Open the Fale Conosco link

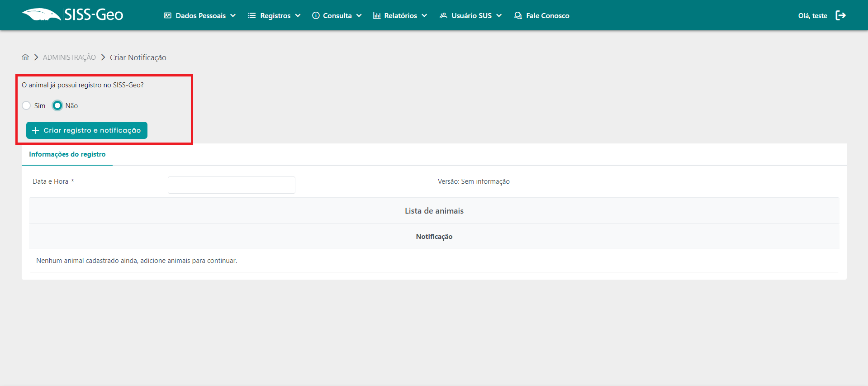click(547, 15)
